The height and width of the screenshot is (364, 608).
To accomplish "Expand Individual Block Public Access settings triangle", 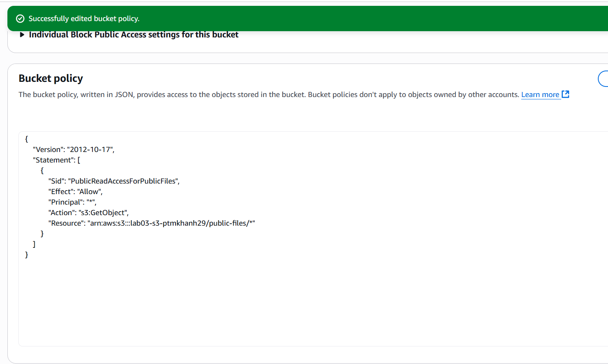I will [22, 35].
